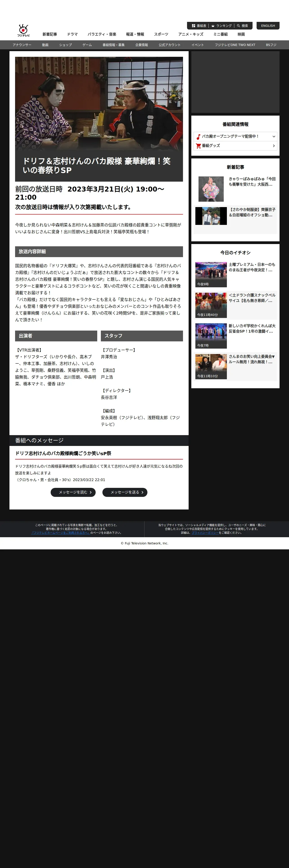This screenshot has width=289, height=868.
Task: Open フジテレビホームページをご利用される方へ link
Action: 60,533
